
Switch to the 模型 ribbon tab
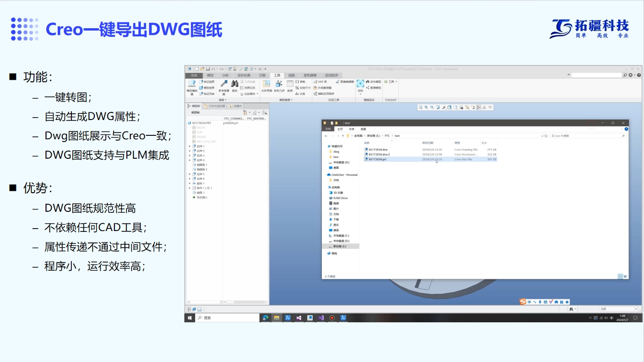pos(210,76)
